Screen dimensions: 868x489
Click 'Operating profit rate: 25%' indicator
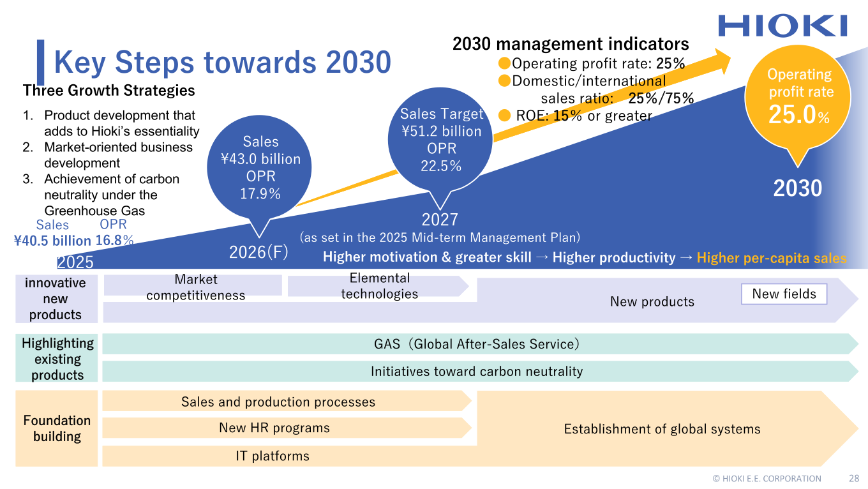pos(599,63)
